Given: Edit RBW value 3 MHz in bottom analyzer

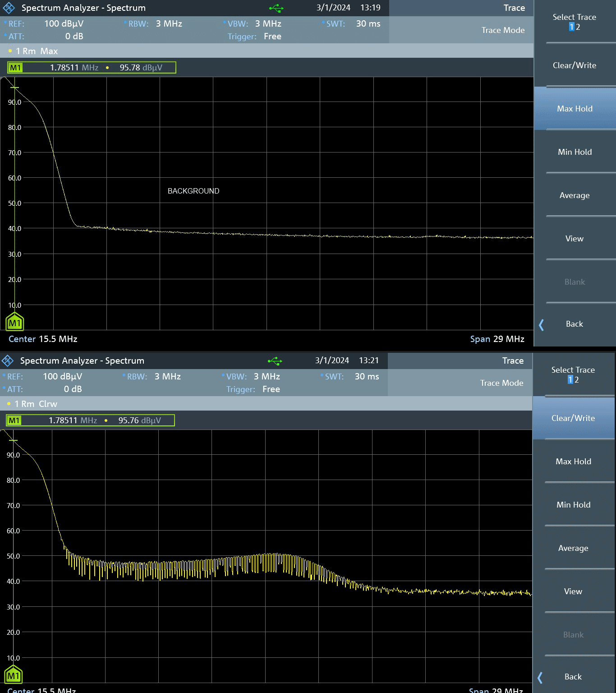Looking at the screenshot, I should 168,377.
